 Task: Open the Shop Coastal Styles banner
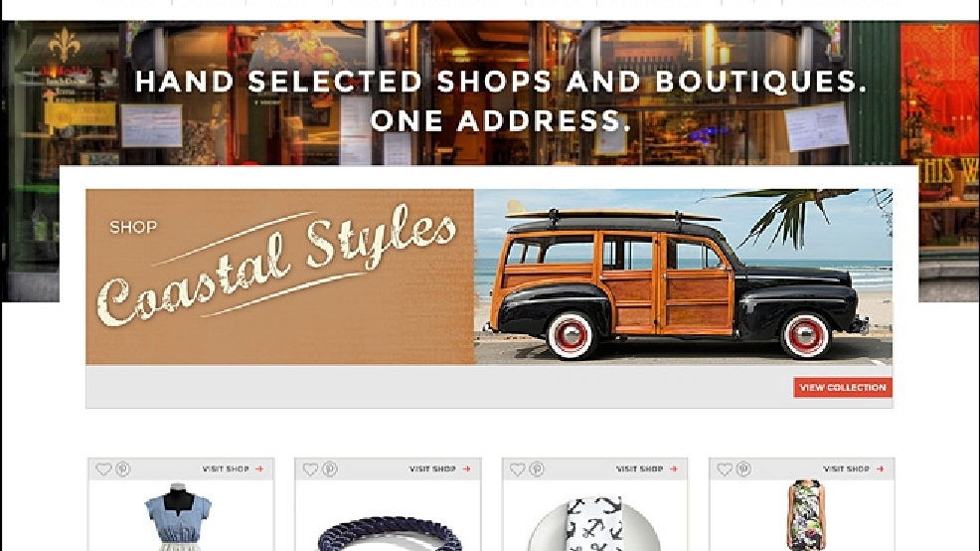tap(280, 276)
